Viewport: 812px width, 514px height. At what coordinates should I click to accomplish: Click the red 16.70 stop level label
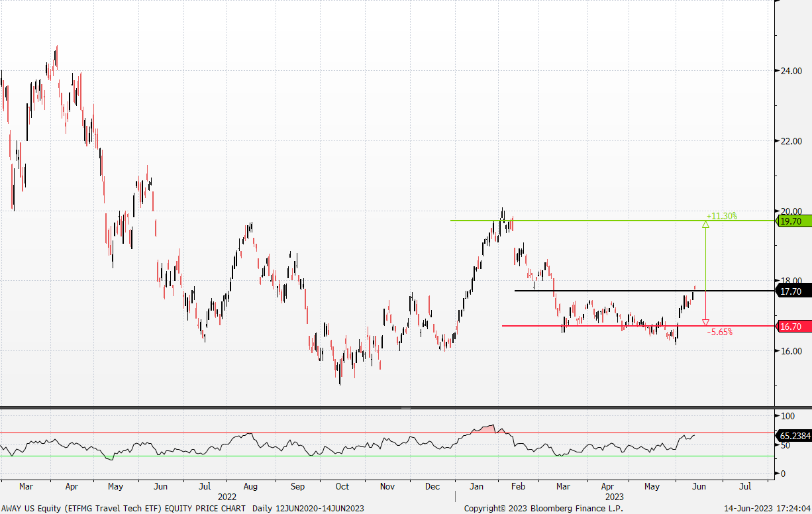click(x=793, y=327)
